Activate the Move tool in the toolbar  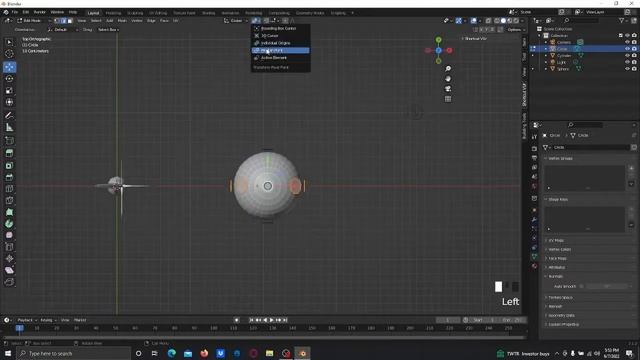click(x=9, y=67)
